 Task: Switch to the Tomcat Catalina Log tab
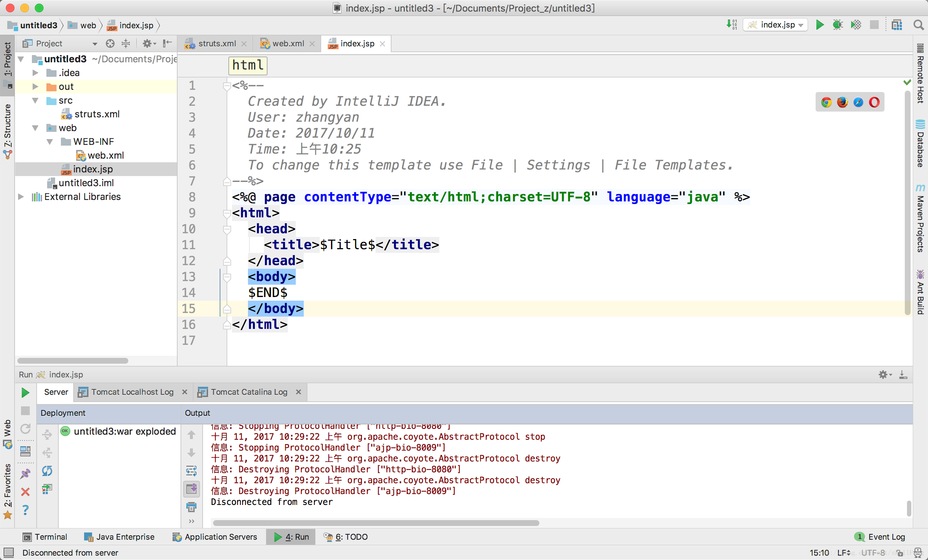[x=249, y=392]
